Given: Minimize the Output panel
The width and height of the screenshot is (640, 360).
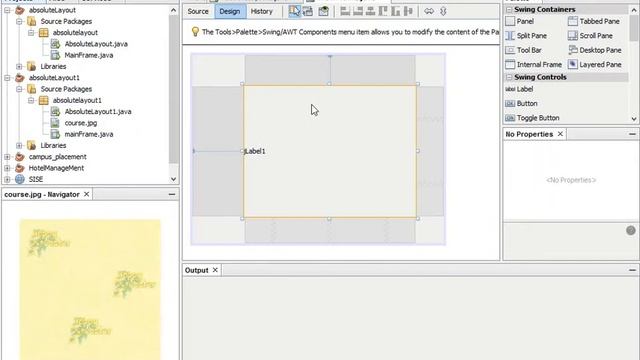Looking at the screenshot, I should (x=632, y=270).
